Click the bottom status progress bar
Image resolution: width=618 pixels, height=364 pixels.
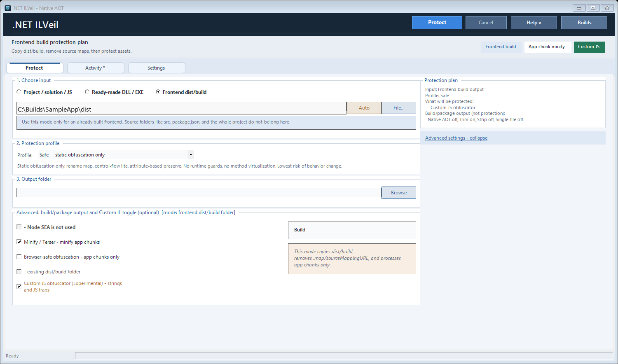pos(344,356)
